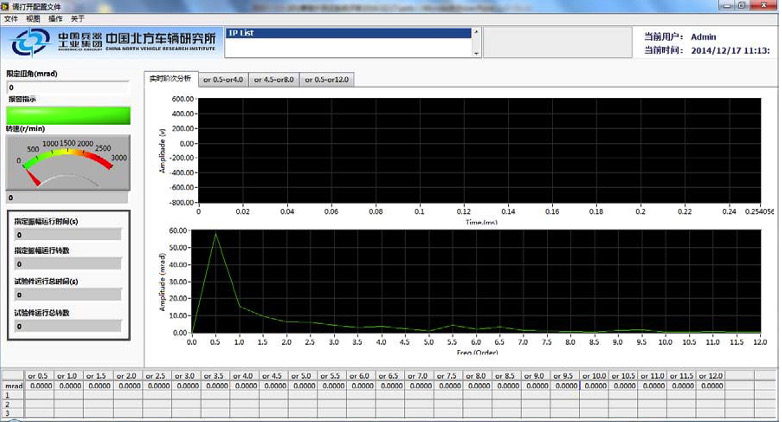
Task: Select the or 4.5~or8.0 tab
Action: click(273, 79)
